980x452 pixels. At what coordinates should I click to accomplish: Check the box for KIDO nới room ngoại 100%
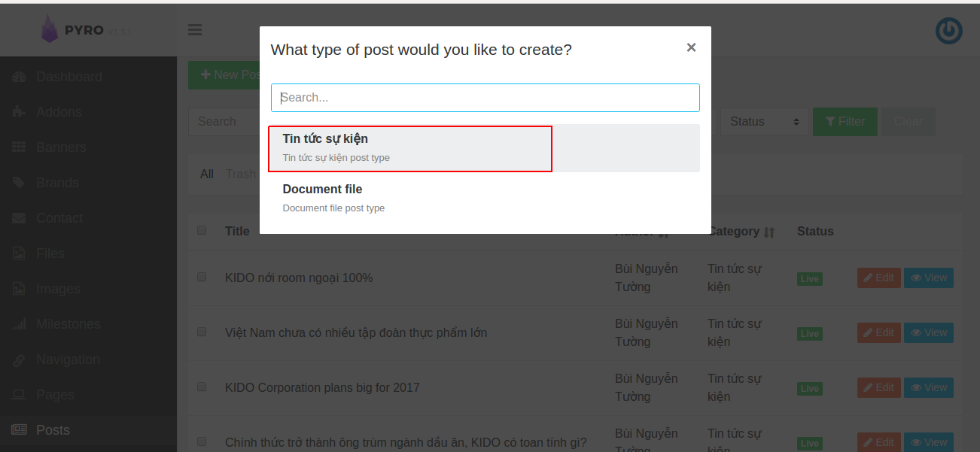(x=202, y=277)
